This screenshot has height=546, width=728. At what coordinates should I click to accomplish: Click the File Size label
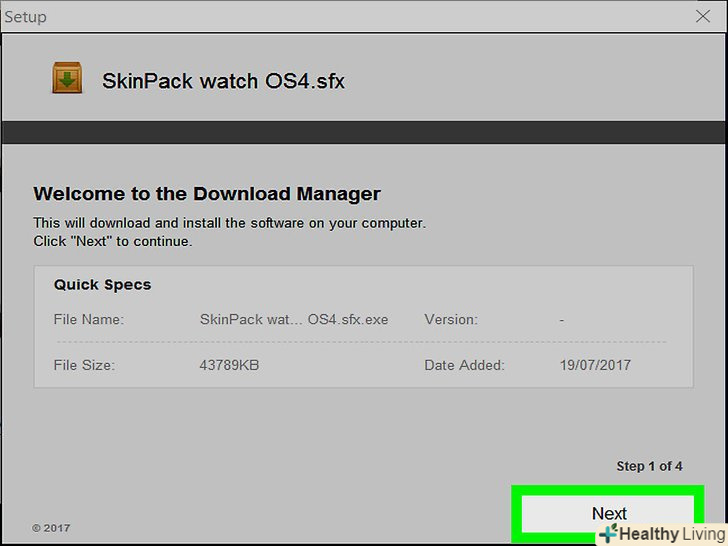tap(85, 365)
